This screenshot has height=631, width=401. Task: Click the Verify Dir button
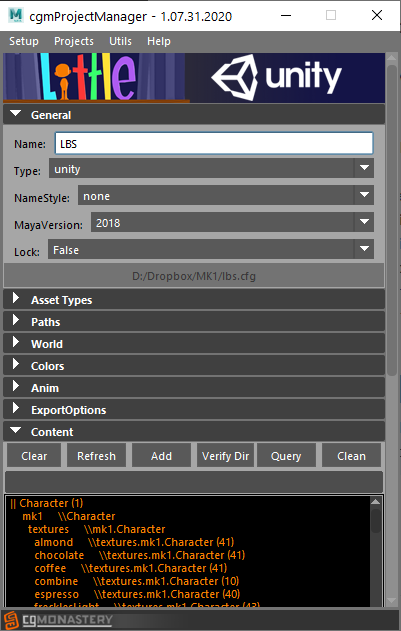point(225,456)
